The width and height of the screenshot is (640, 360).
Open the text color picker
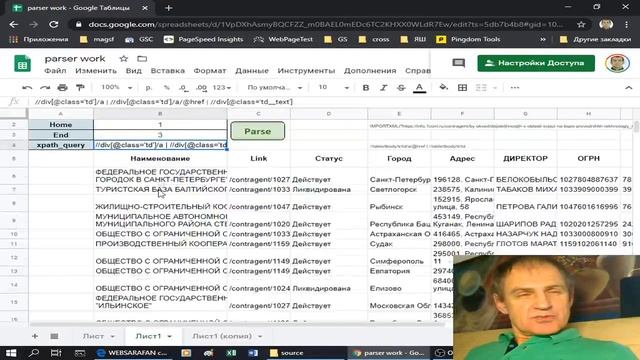(419, 88)
